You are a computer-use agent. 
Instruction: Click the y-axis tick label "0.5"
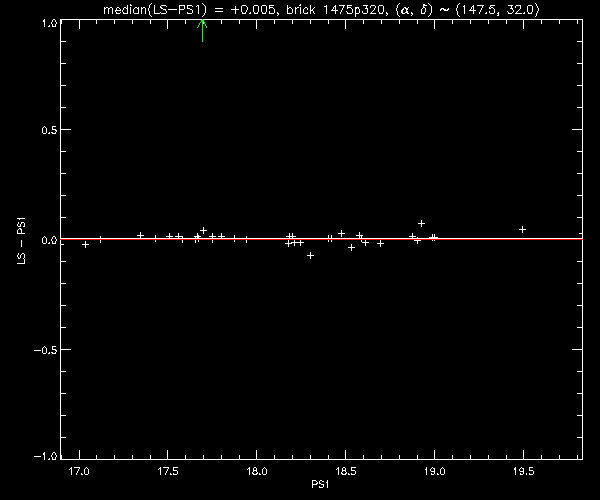[x=49, y=130]
